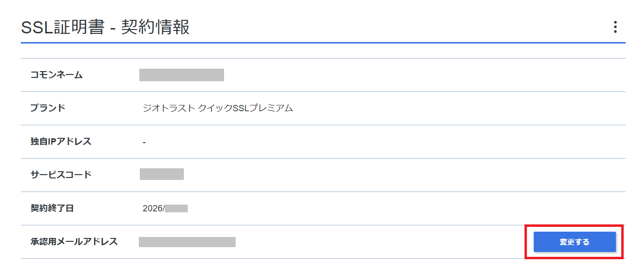The width and height of the screenshot is (644, 266).
Task: Select the サービスコード row label
Action: [x=60, y=175]
